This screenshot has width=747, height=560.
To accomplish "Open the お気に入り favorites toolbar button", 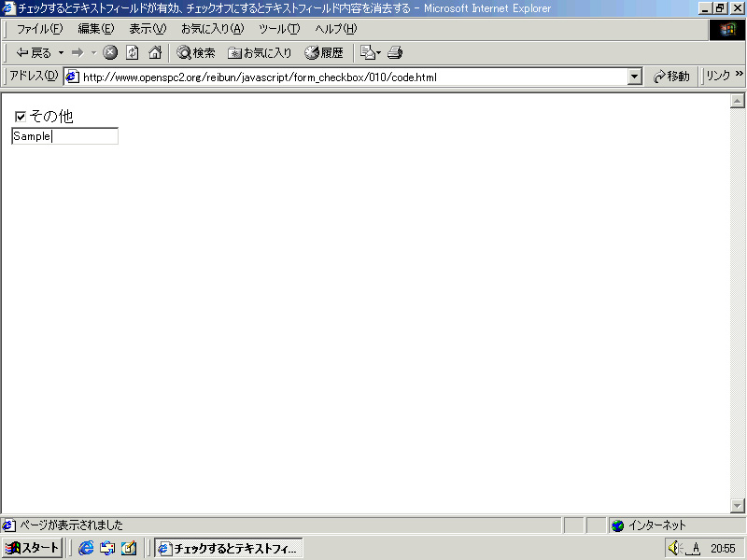I will (260, 53).
